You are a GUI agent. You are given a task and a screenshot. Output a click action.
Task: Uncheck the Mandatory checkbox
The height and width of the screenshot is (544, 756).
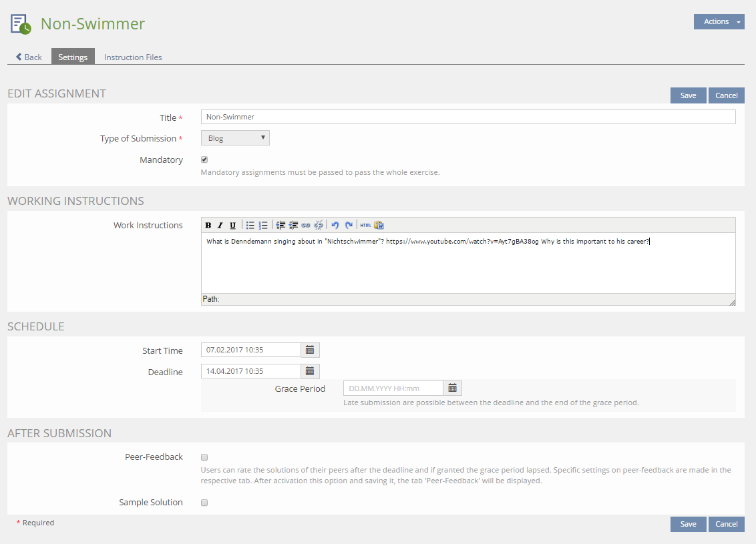point(204,160)
